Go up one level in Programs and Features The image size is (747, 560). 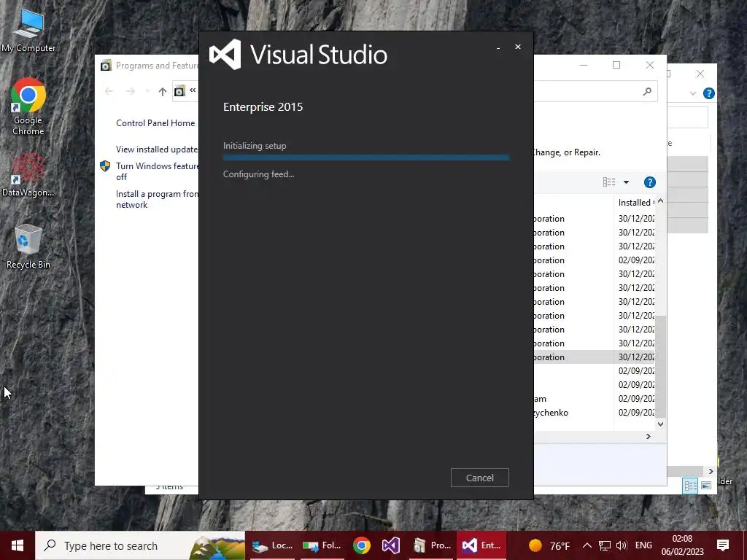(163, 91)
